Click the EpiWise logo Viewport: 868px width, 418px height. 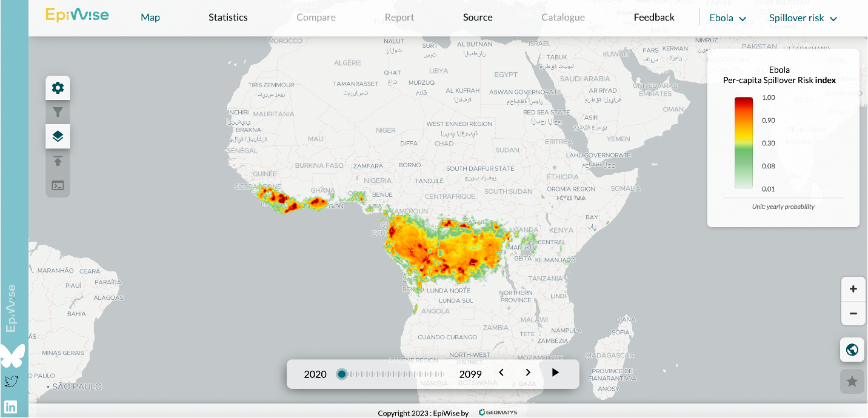[x=77, y=15]
